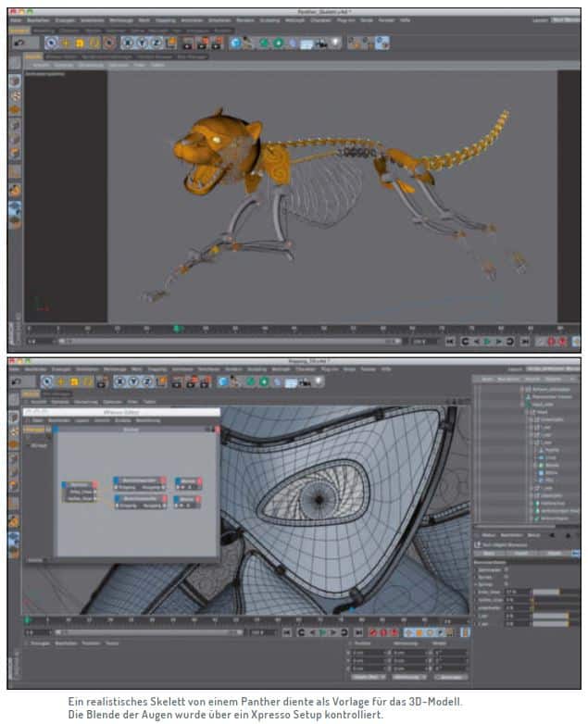588x724 pixels.
Task: Click the X axis lock icon in upper toolbar
Action: [x=131, y=43]
